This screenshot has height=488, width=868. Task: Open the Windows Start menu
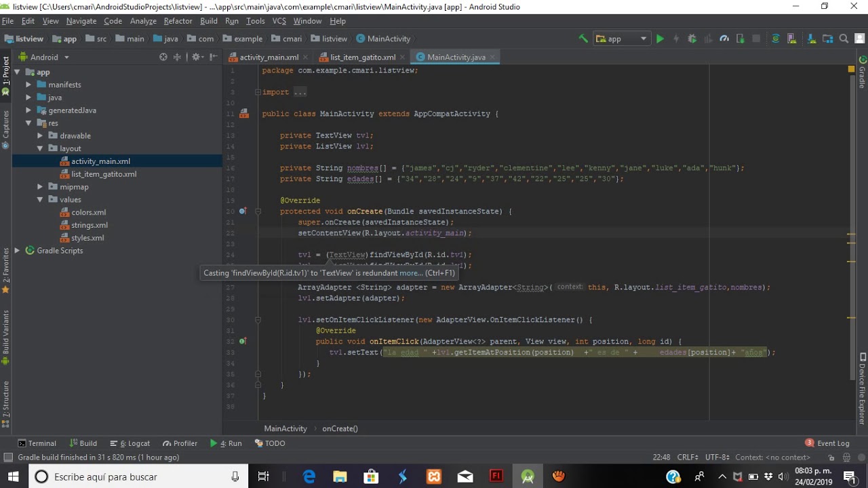coord(14,476)
